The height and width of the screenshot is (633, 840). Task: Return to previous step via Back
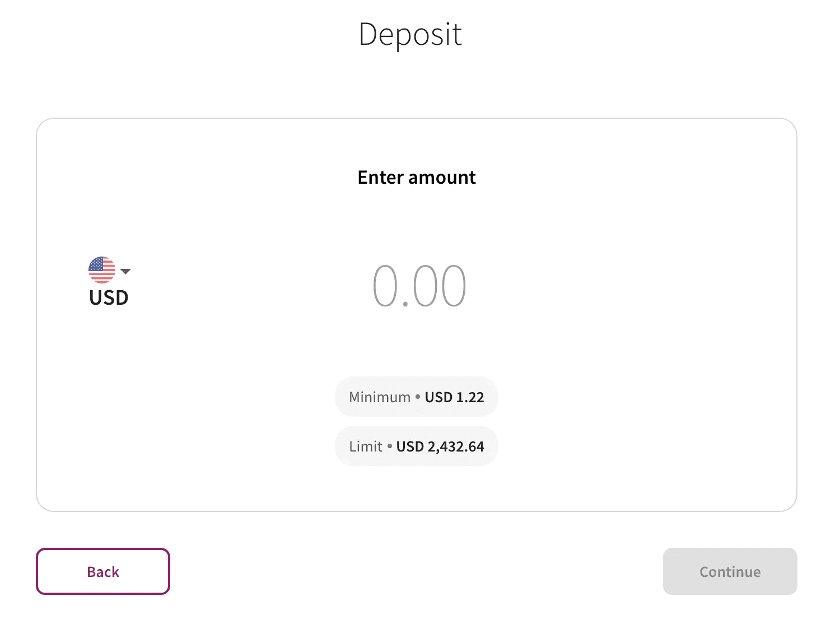click(102, 571)
